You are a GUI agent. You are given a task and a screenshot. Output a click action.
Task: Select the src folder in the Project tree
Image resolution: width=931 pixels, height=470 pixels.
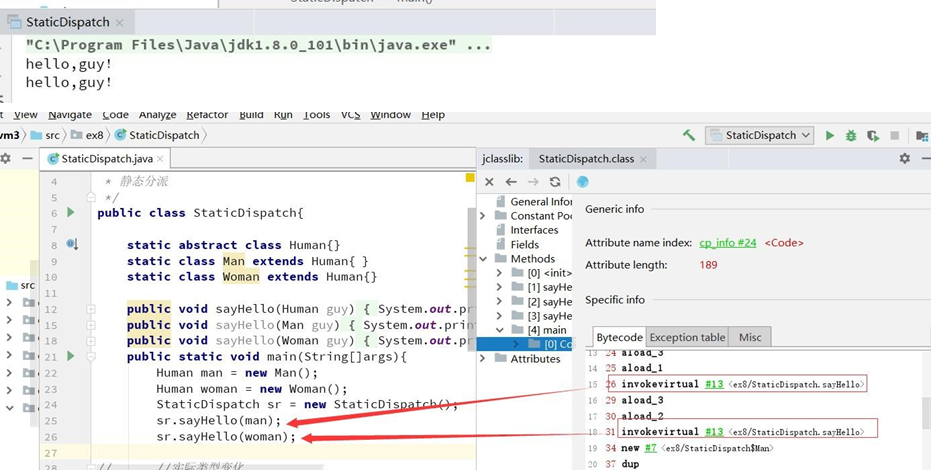[x=20, y=285]
